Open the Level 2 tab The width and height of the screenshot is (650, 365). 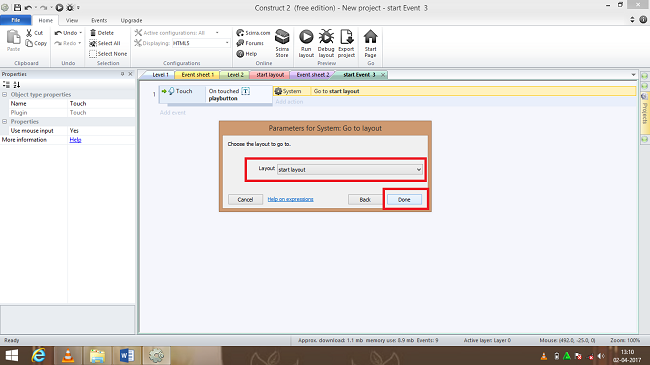(x=235, y=75)
